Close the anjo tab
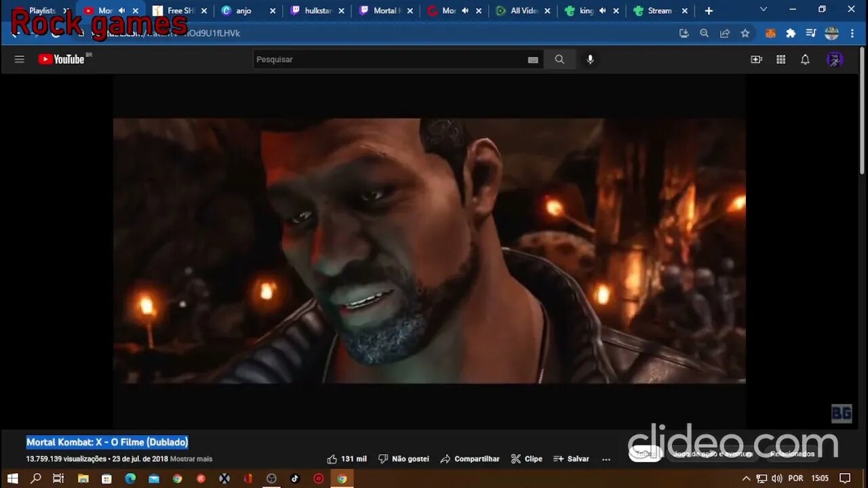 pyautogui.click(x=273, y=11)
